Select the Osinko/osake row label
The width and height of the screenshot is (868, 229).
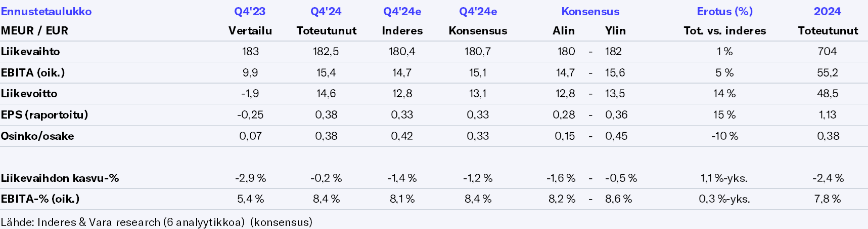pyautogui.click(x=37, y=136)
